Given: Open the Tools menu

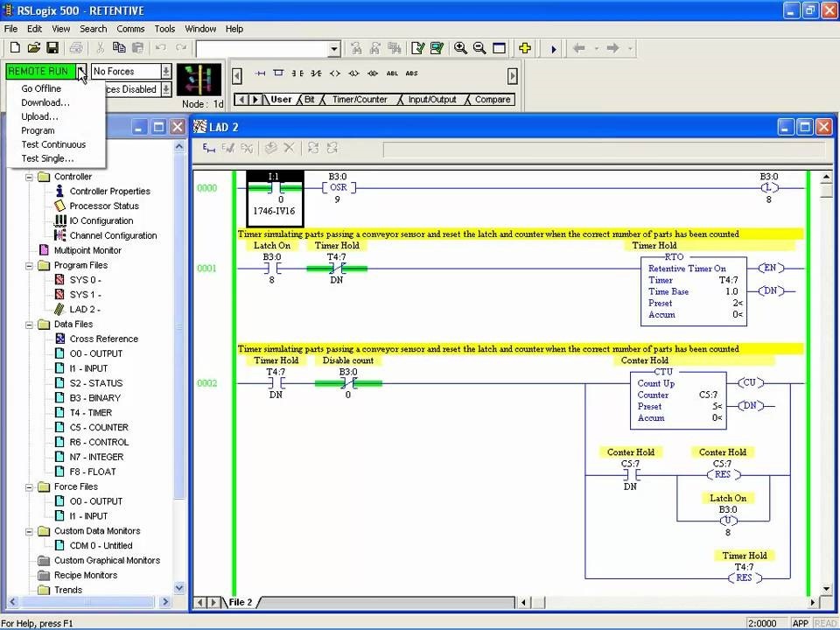Looking at the screenshot, I should point(164,29).
